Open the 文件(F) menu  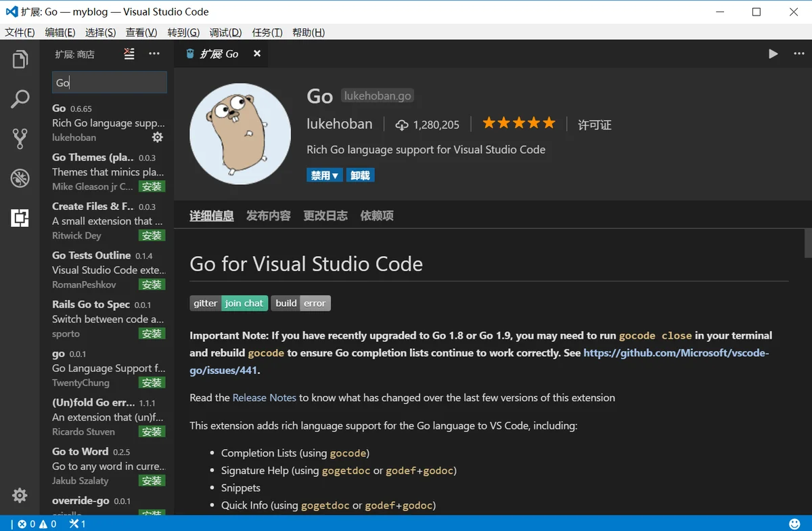coord(20,33)
